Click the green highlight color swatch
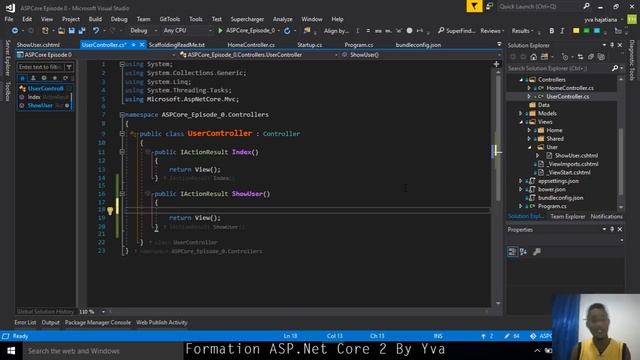Image resolution: width=640 pixels, height=360 pixels. pyautogui.click(x=587, y=31)
